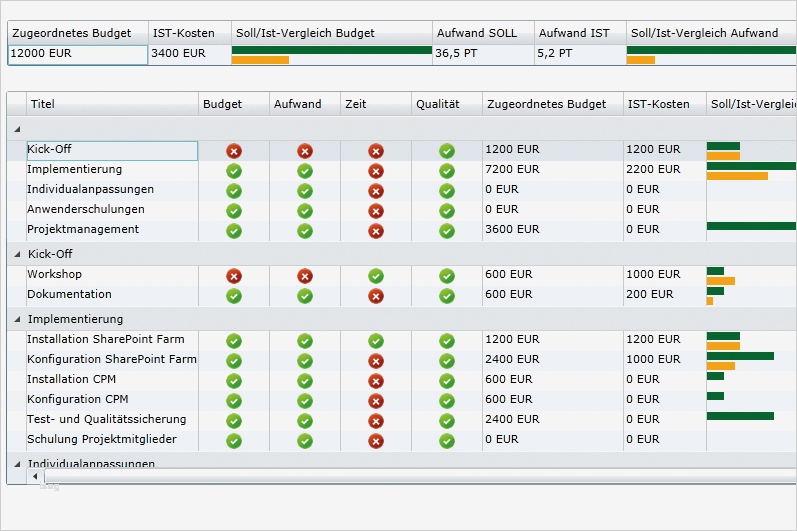Click the red Zeit icon for Individualanpassungen
Image resolution: width=797 pixels, height=531 pixels.
pos(376,191)
